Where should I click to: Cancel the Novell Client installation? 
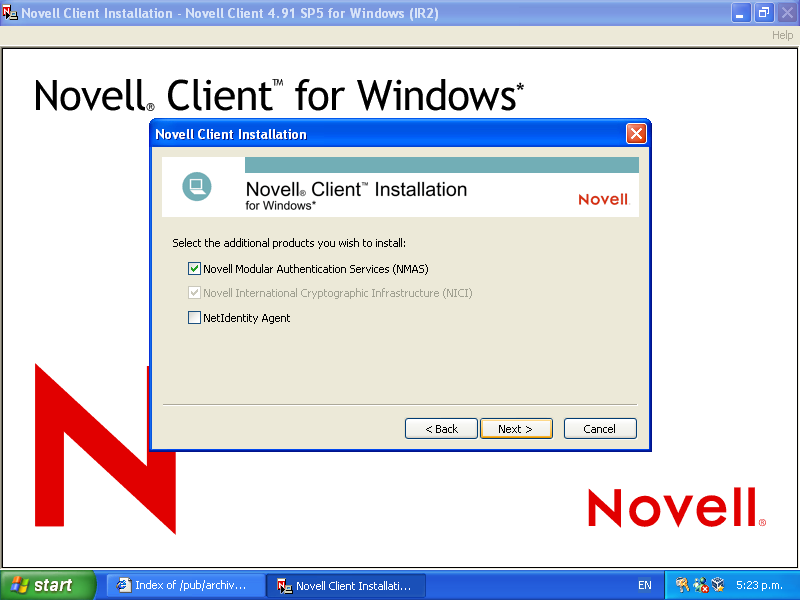pos(600,429)
